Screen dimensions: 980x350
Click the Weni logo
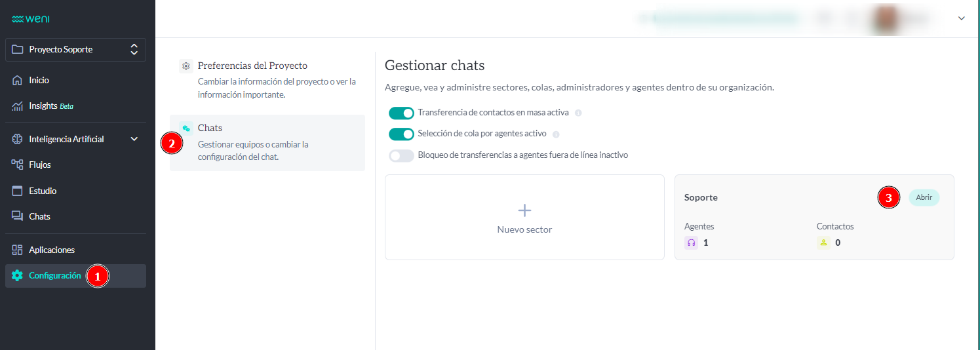pyautogui.click(x=31, y=18)
